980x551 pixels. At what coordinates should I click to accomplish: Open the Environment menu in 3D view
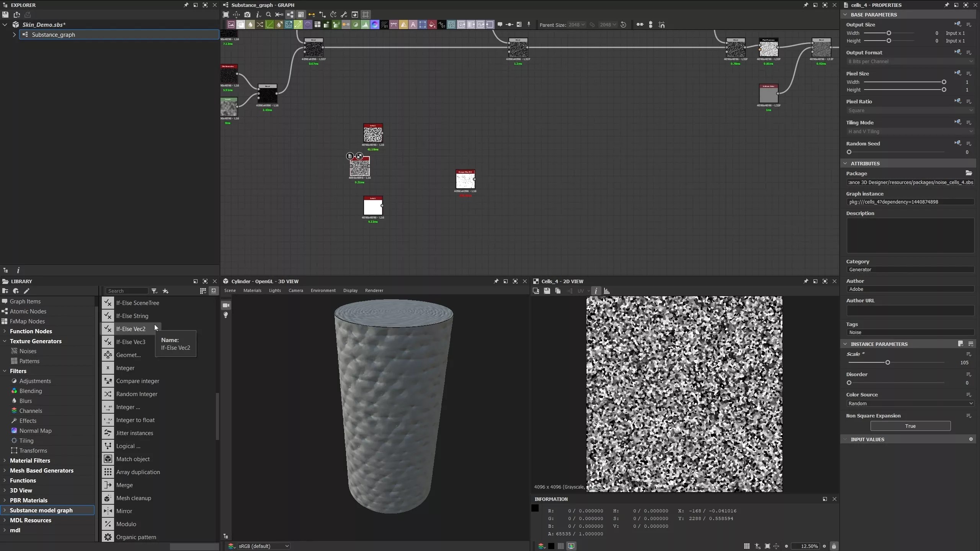[x=323, y=290]
